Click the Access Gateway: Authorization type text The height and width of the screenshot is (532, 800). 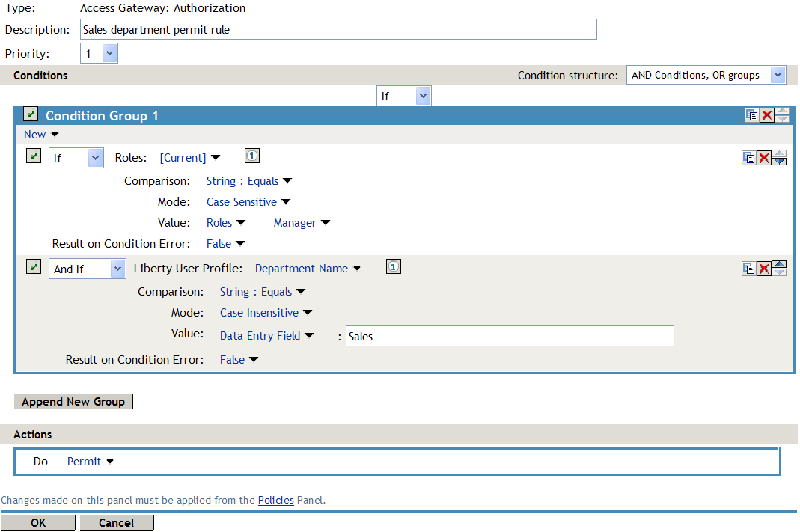coord(162,8)
